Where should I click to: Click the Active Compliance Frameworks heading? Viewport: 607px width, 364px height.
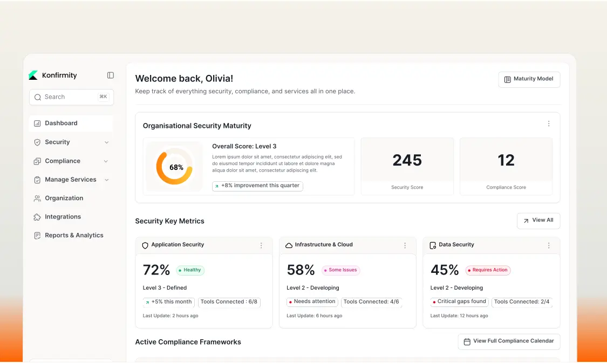pos(188,342)
